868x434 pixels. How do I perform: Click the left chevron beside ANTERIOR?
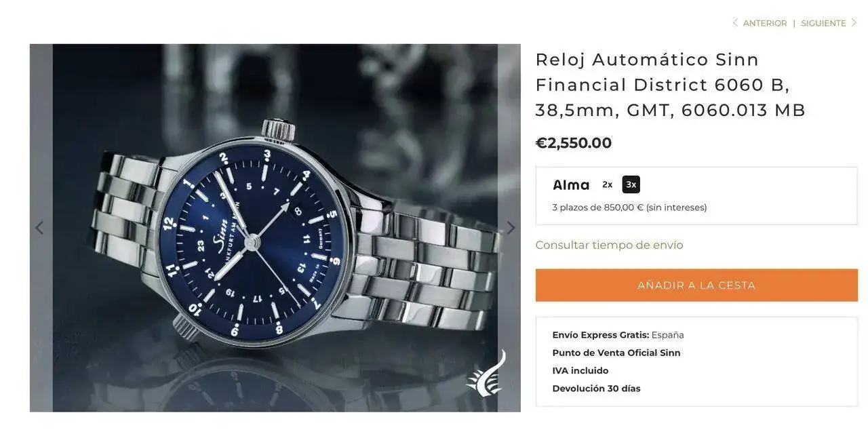tap(735, 22)
